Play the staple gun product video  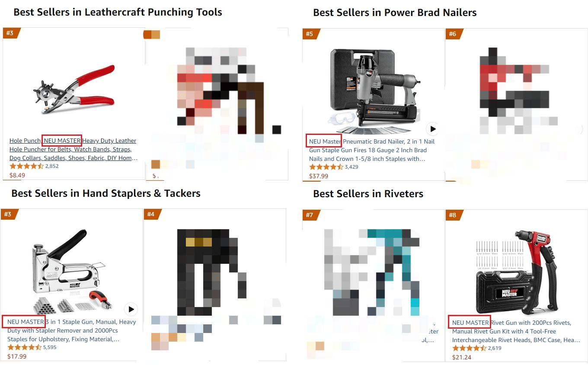[131, 309]
